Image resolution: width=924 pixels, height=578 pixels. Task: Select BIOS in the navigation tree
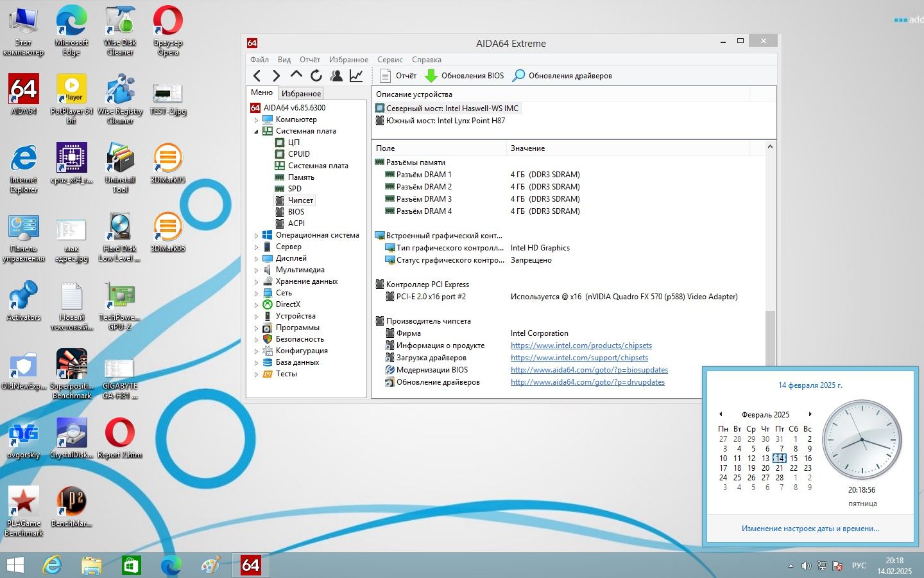click(296, 212)
